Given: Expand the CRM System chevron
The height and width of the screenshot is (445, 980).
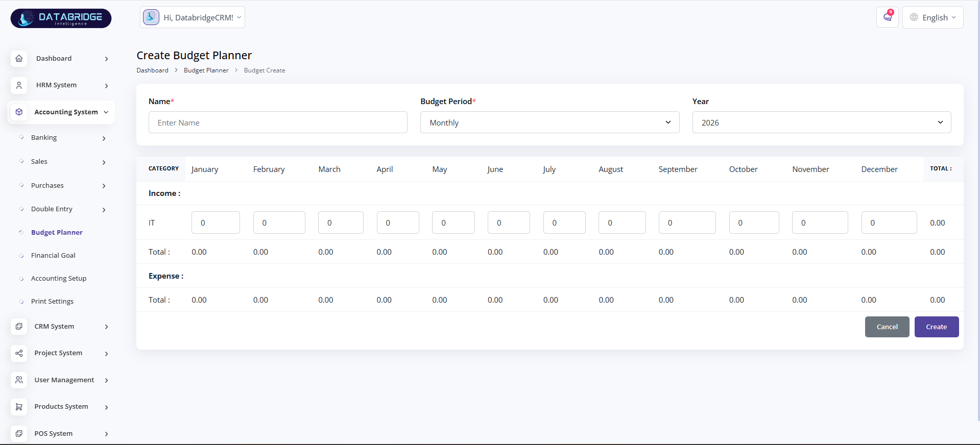Looking at the screenshot, I should pyautogui.click(x=106, y=327).
